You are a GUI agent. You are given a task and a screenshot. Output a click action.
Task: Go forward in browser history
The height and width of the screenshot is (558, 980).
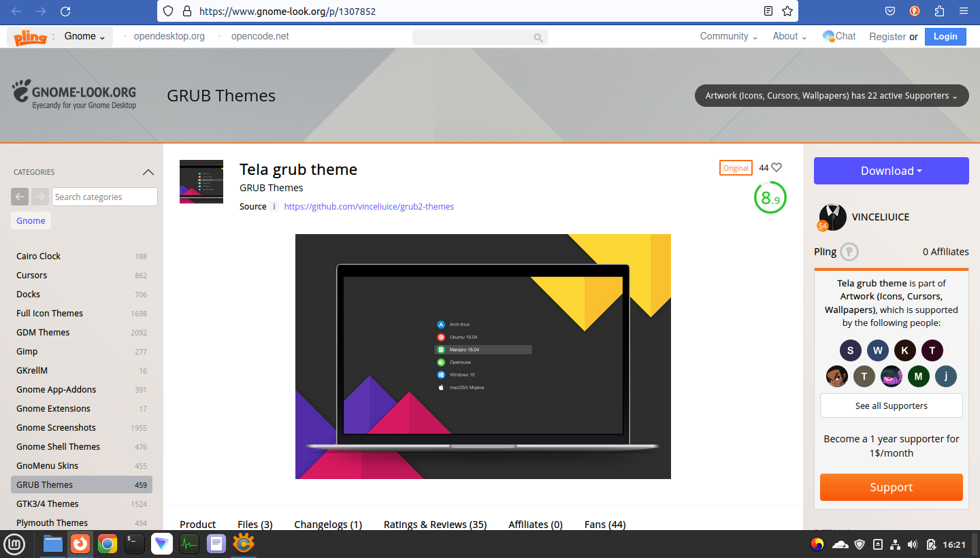[x=41, y=11]
